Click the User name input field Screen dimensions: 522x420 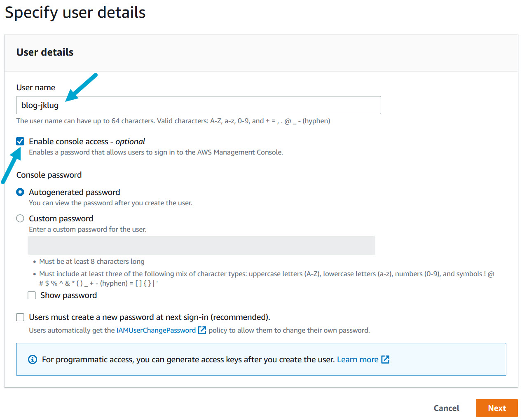[x=198, y=105]
